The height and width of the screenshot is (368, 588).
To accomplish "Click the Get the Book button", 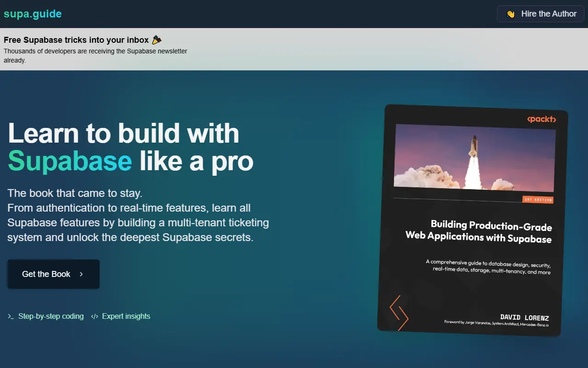I will 53,274.
